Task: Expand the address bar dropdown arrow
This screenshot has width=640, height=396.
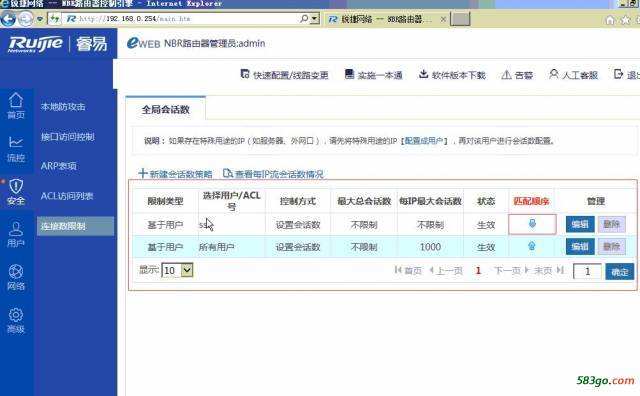Action: [x=314, y=18]
